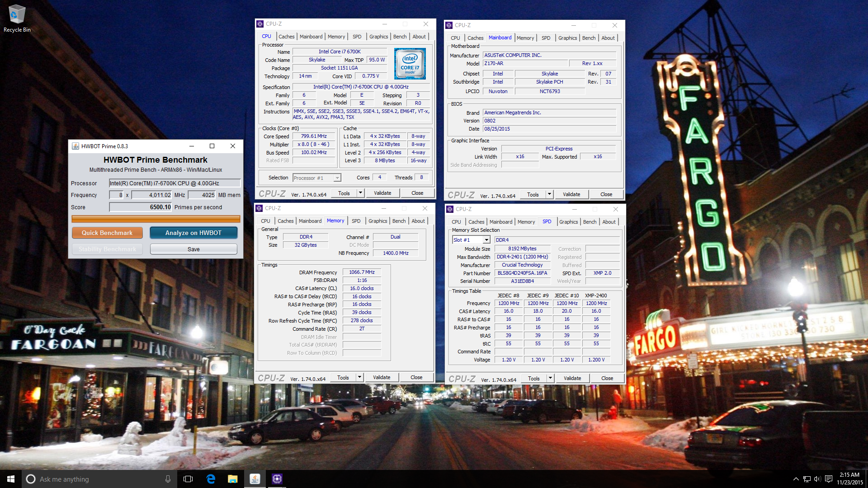Select the HWBOT Prime Java taskbar icon

[255, 479]
